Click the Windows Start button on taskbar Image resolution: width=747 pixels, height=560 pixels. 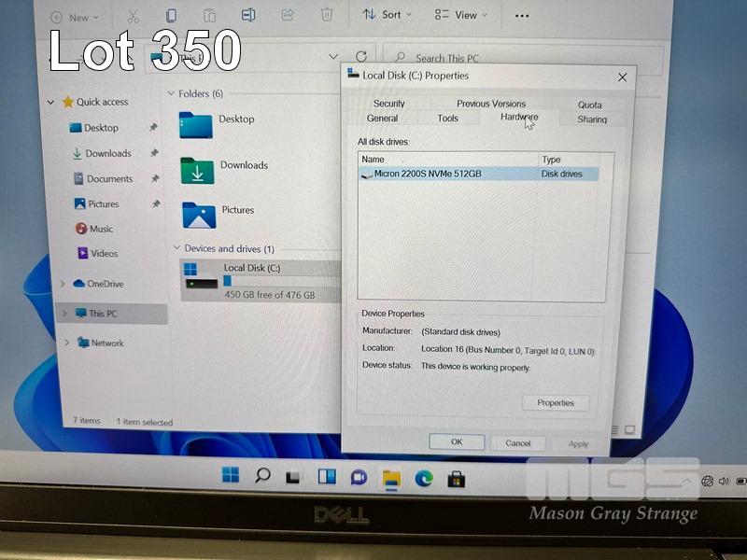230,476
